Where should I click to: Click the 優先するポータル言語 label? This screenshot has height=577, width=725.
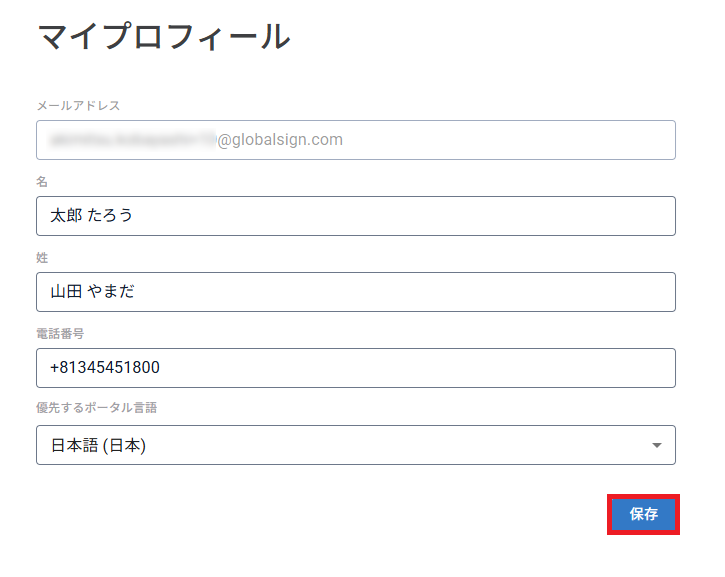pyautogui.click(x=96, y=408)
